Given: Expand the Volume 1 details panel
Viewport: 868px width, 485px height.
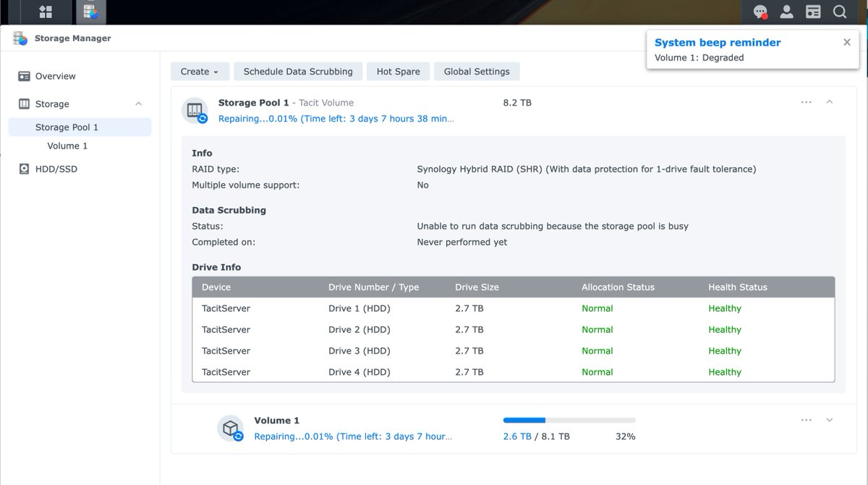Looking at the screenshot, I should tap(830, 420).
